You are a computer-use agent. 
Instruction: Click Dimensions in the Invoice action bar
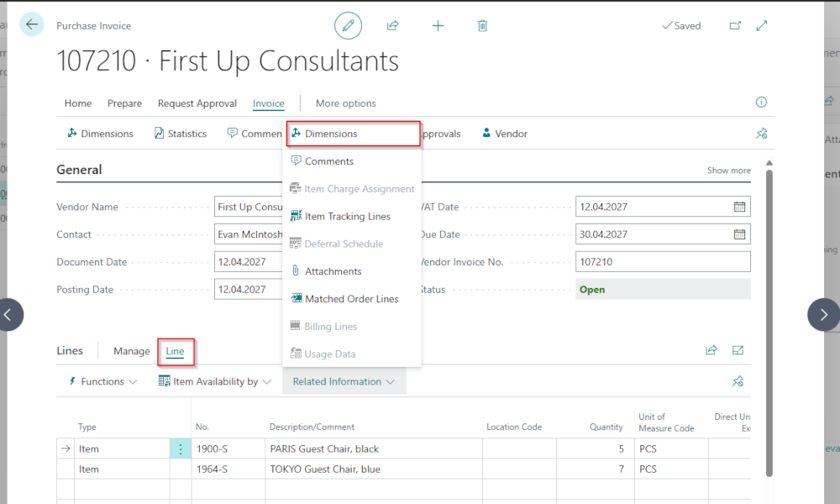pos(100,134)
